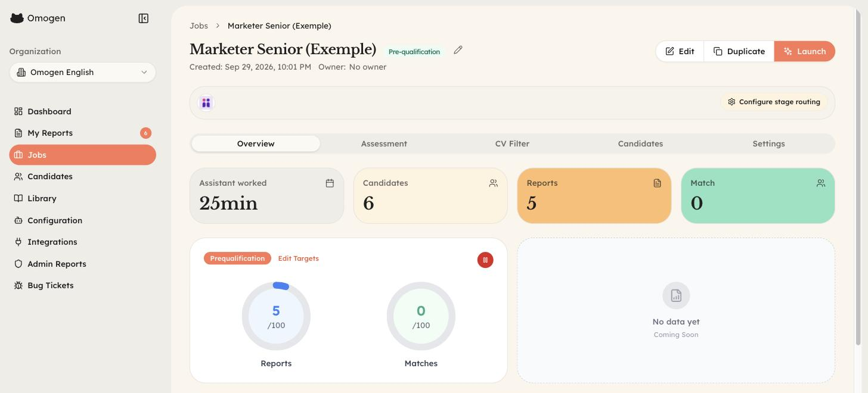Switch to the CV Filter tab
Screen dimensions: 868x393
click(512, 144)
